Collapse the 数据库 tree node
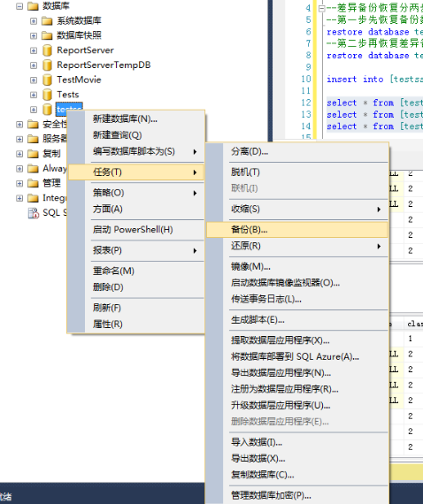423x504 pixels. click(19, 6)
